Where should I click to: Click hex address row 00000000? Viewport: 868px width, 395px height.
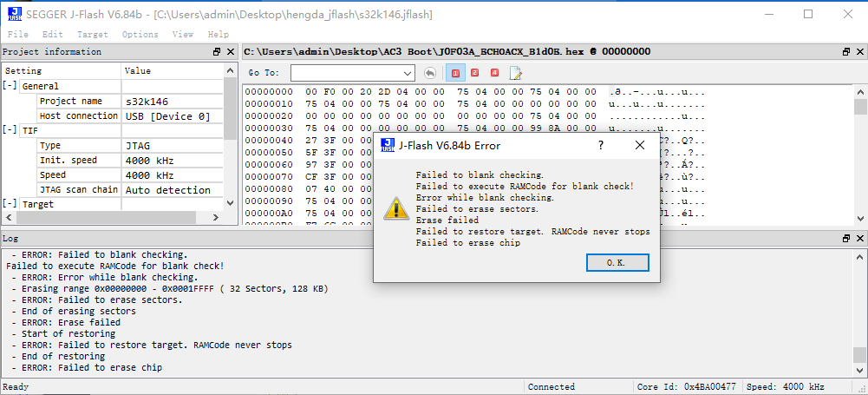269,91
